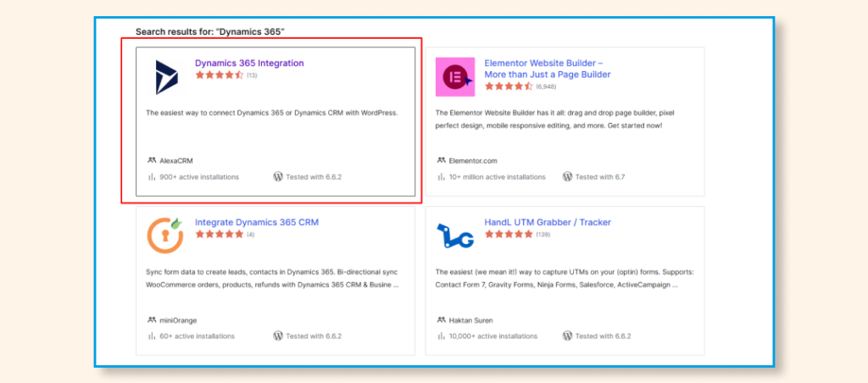Open the HandL UTM Grabber / Tracker link
Viewport: 868px width, 383px height.
pos(548,223)
